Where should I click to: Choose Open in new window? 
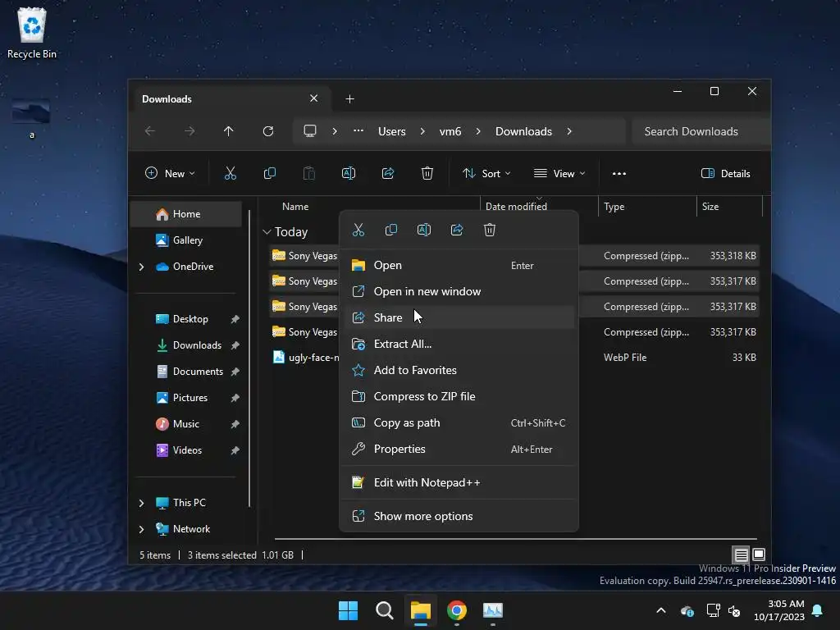[459, 291]
